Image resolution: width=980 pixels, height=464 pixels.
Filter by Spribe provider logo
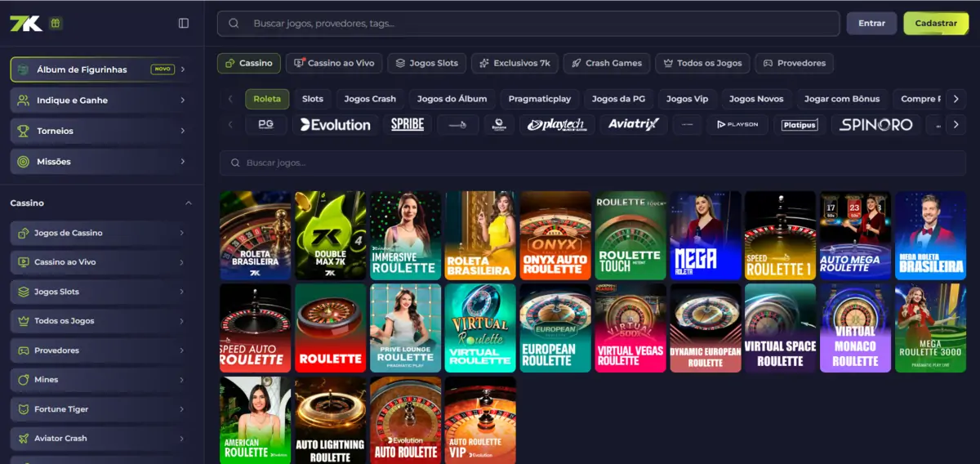(x=408, y=125)
